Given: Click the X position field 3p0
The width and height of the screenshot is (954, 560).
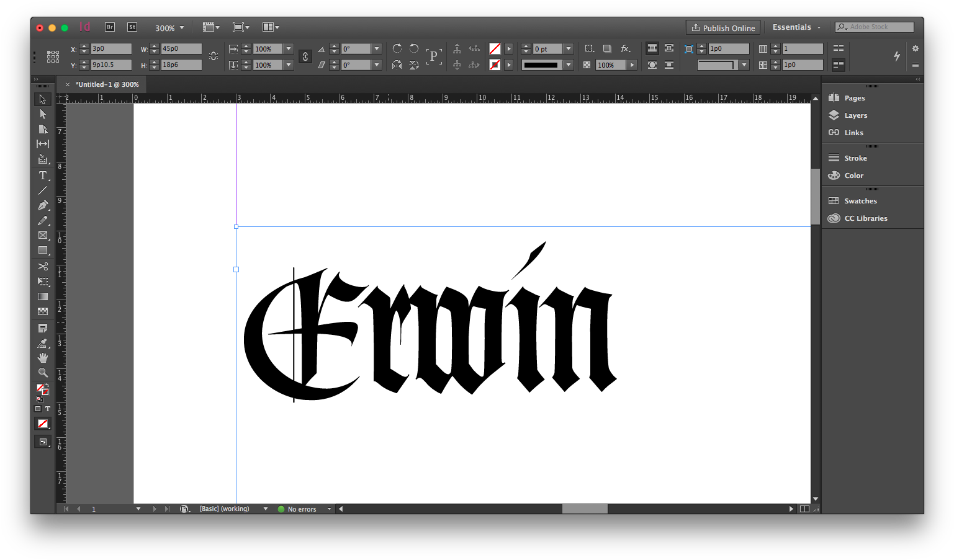Looking at the screenshot, I should [111, 48].
